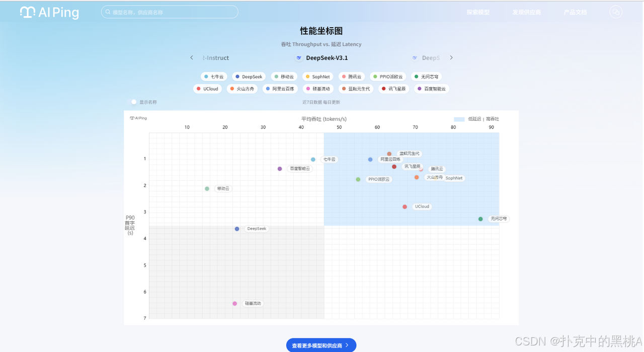Toggle the UCloud legend chip
The image size is (644, 352).
click(208, 89)
